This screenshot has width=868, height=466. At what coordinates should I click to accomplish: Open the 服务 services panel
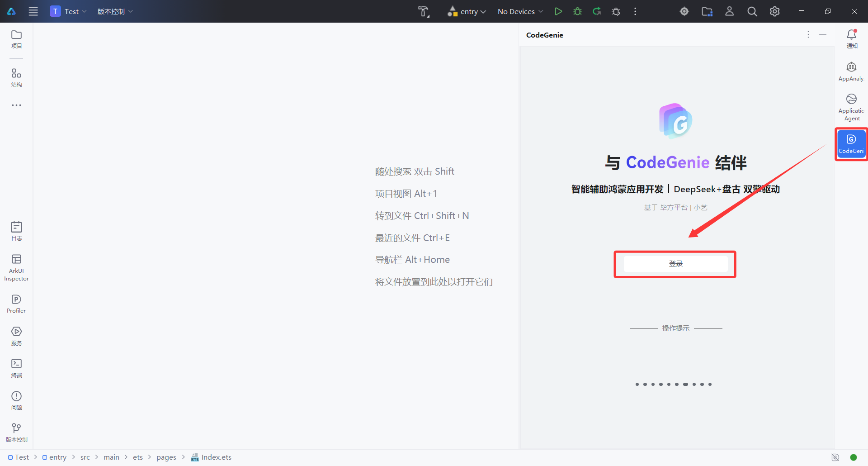(x=16, y=337)
